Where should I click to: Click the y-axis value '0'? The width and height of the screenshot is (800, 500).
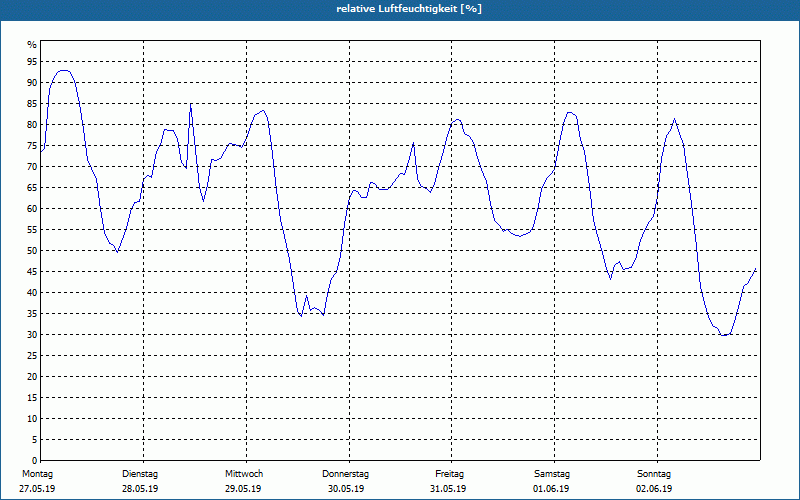pyautogui.click(x=35, y=460)
